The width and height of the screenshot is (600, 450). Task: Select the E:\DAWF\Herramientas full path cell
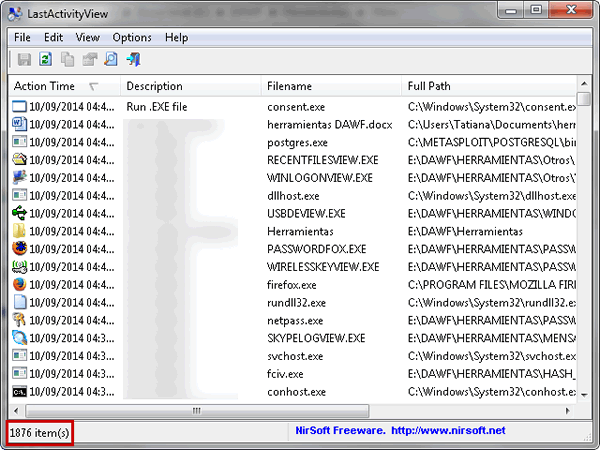tap(465, 232)
